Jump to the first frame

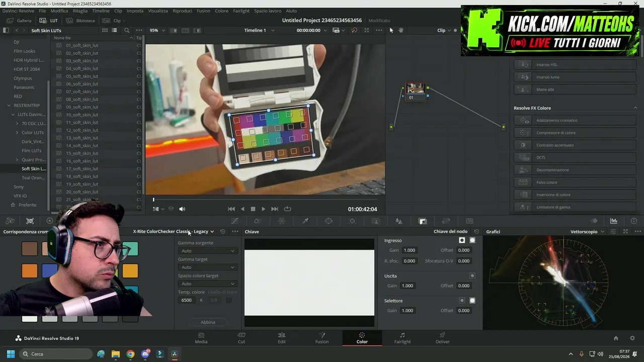point(231,209)
